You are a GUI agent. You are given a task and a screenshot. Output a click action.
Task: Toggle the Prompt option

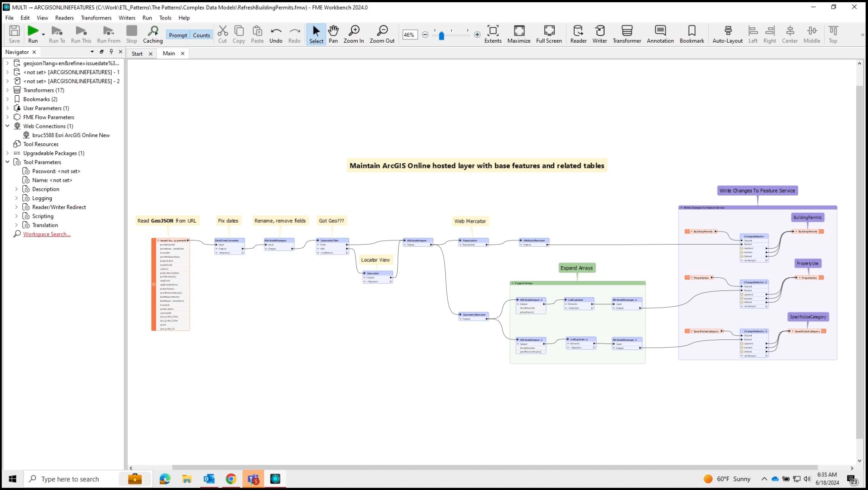(178, 35)
